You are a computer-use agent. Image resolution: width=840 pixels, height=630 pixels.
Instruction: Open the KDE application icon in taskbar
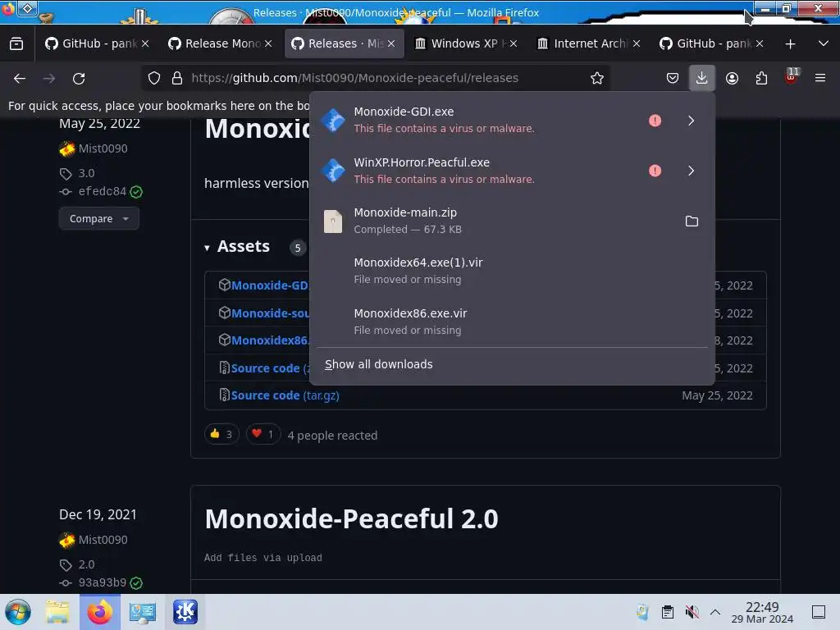point(185,612)
